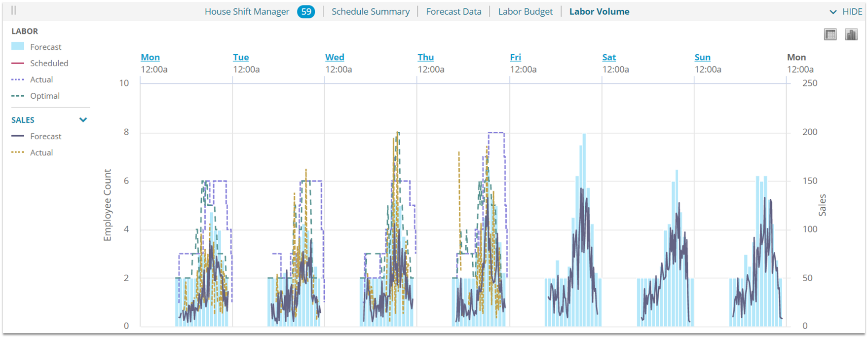
Task: Open the House Shift Manager tab
Action: [x=247, y=11]
